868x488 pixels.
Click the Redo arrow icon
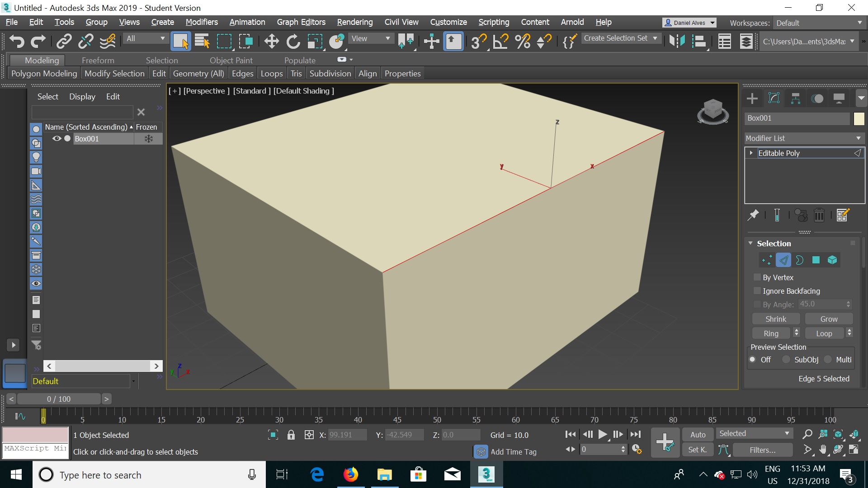point(38,42)
